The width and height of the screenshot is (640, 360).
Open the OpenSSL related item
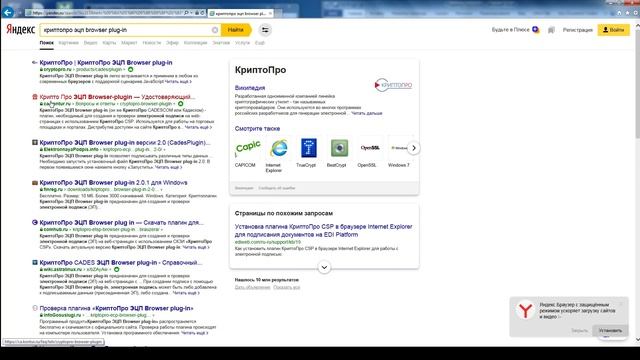point(369,153)
